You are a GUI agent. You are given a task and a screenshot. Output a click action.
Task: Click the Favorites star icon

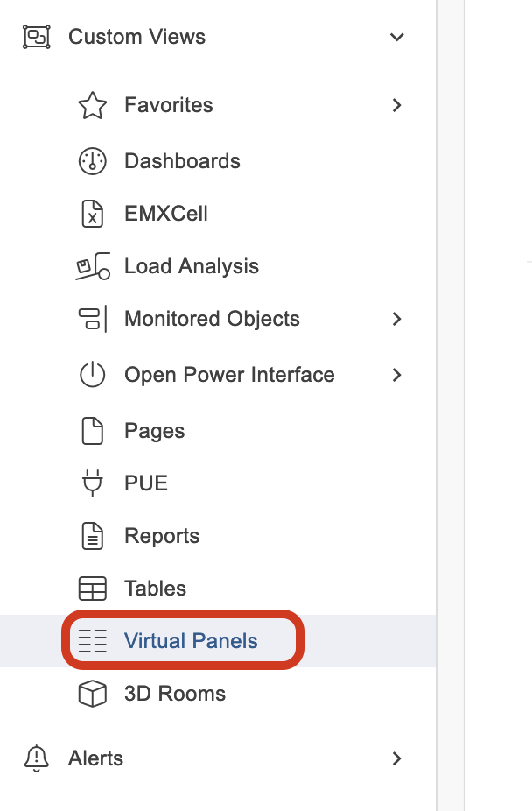tap(92, 105)
